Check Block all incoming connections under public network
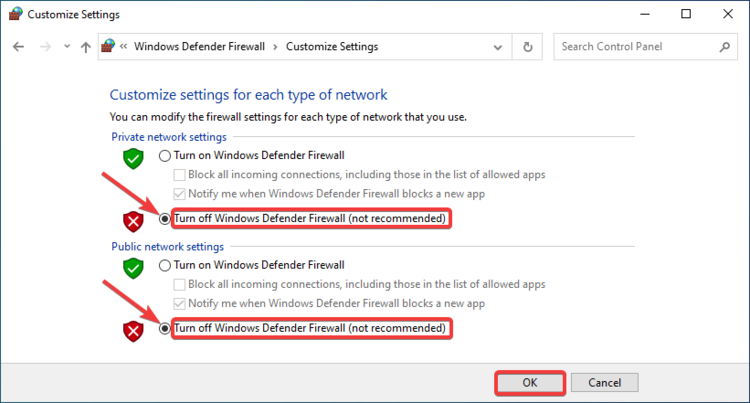750x403 pixels. pos(179,285)
